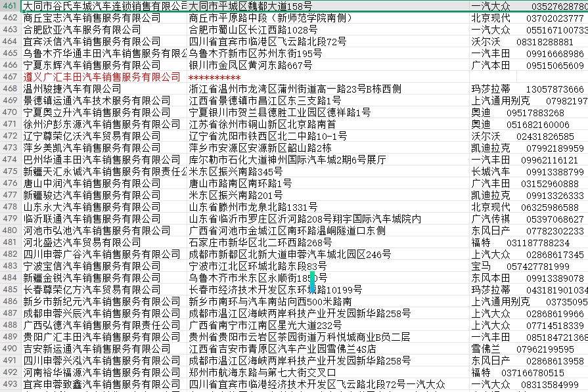Select cell 萍乡美凯汽车销售服务有限公司
The image size is (588, 392).
[x=104, y=148]
